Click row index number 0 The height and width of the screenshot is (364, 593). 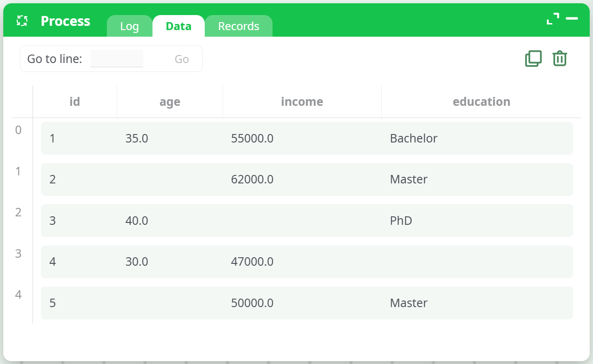tap(18, 130)
